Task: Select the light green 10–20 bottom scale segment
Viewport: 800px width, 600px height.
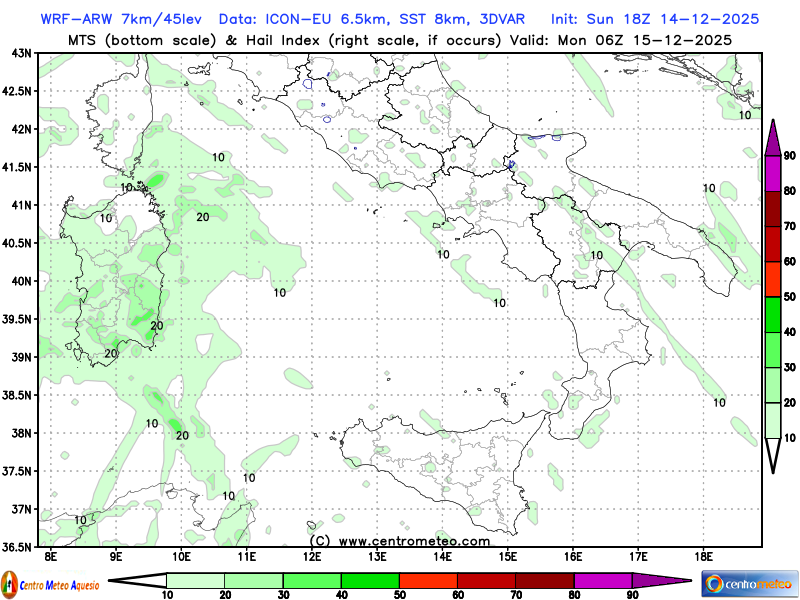Action: pos(195,581)
